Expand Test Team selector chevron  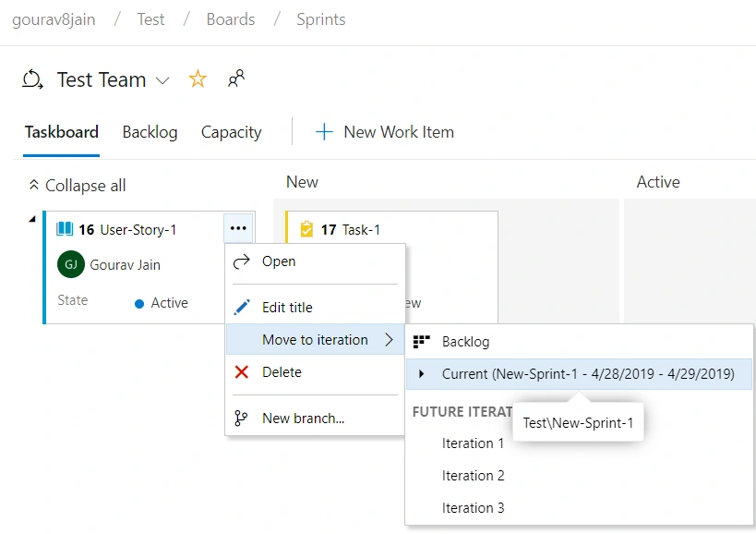(x=163, y=80)
